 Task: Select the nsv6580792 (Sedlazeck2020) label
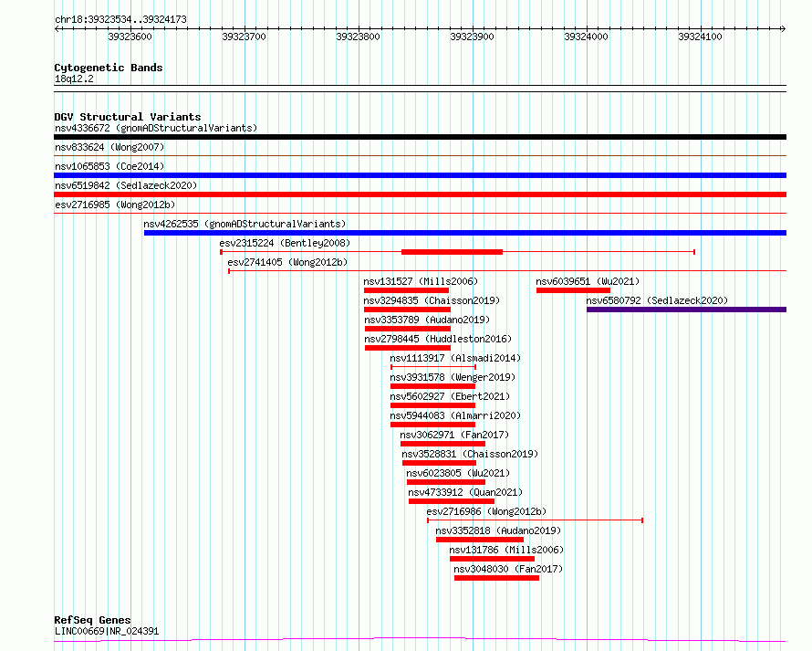[657, 300]
